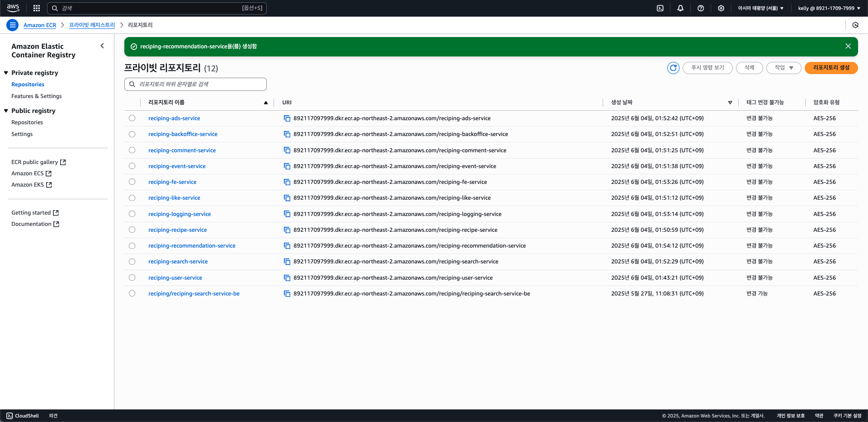Open the Asia Pacific (Seoul) region selector
The image size is (868, 422).
[x=761, y=8]
